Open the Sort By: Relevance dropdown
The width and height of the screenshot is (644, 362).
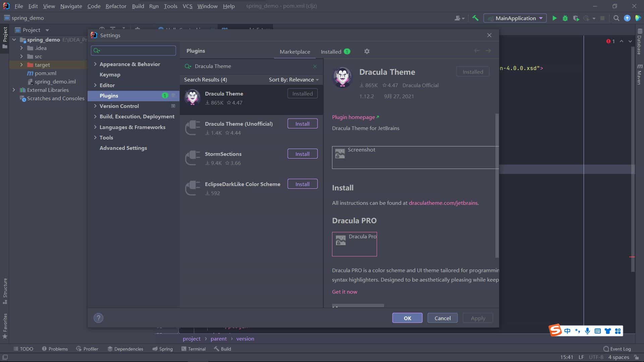(293, 79)
